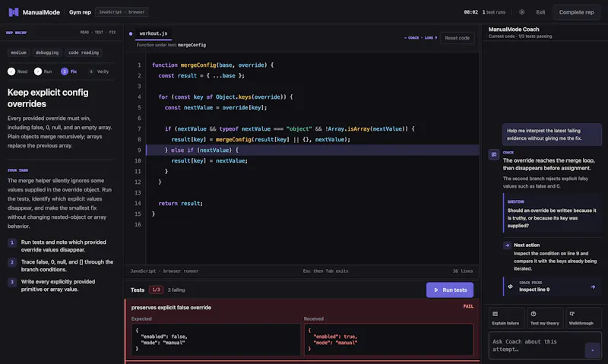
Task: Follow the arrow on Inspect line 9 card
Action: pyautogui.click(x=593, y=286)
